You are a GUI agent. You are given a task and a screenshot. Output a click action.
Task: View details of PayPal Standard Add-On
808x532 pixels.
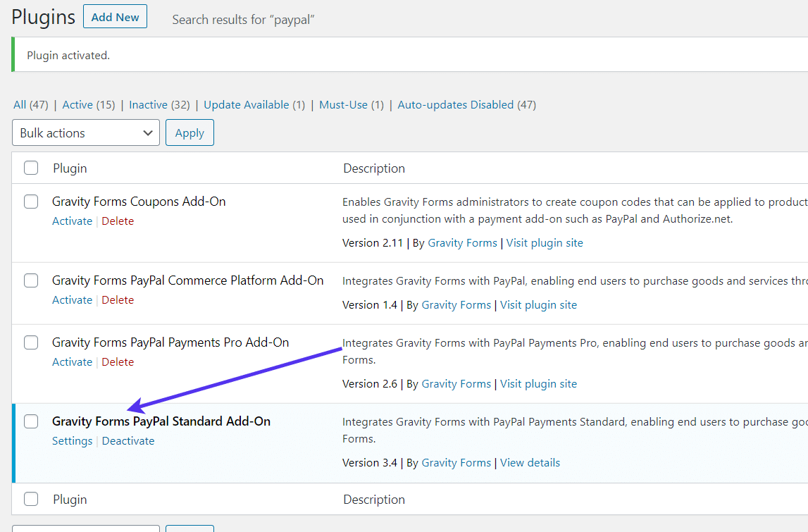[530, 462]
